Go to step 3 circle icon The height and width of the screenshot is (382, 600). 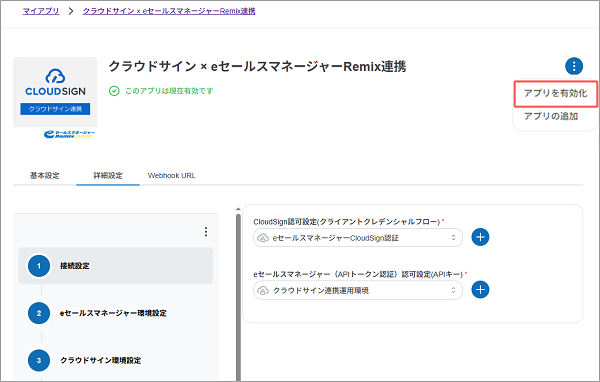[39, 360]
